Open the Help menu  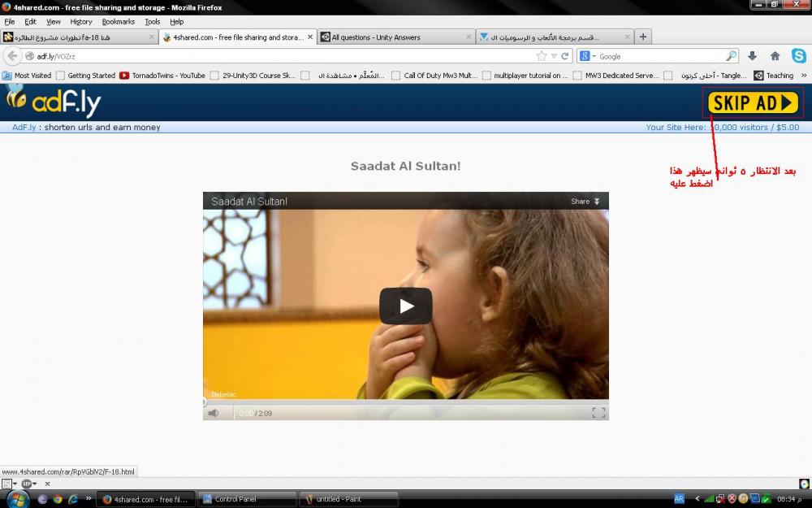(176, 22)
